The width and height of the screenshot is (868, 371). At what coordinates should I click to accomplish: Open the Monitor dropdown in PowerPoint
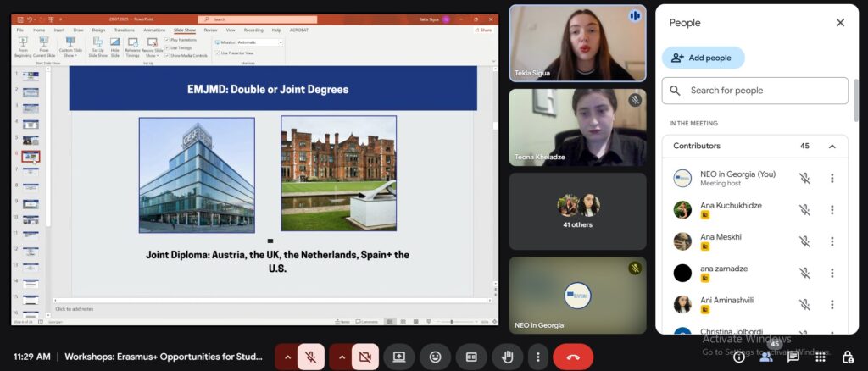(281, 42)
